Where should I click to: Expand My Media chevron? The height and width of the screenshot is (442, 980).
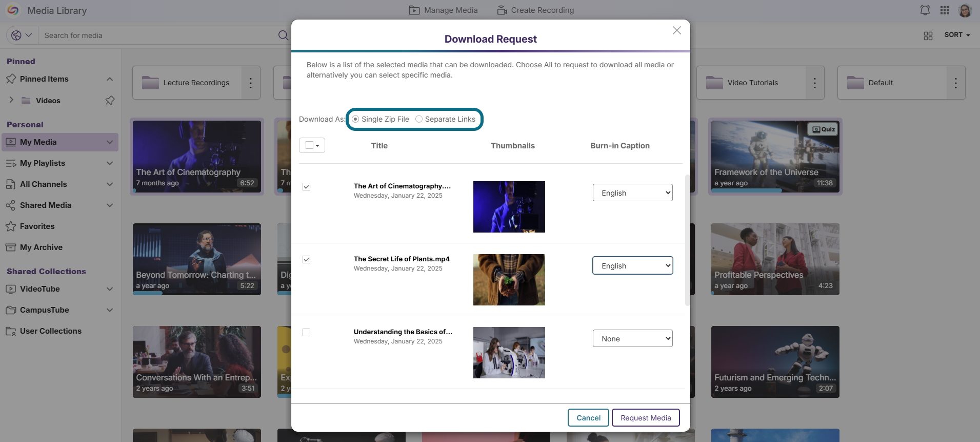click(x=110, y=142)
